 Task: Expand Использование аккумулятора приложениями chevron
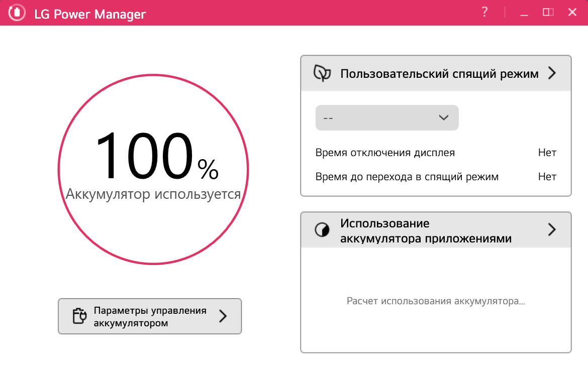pos(552,230)
